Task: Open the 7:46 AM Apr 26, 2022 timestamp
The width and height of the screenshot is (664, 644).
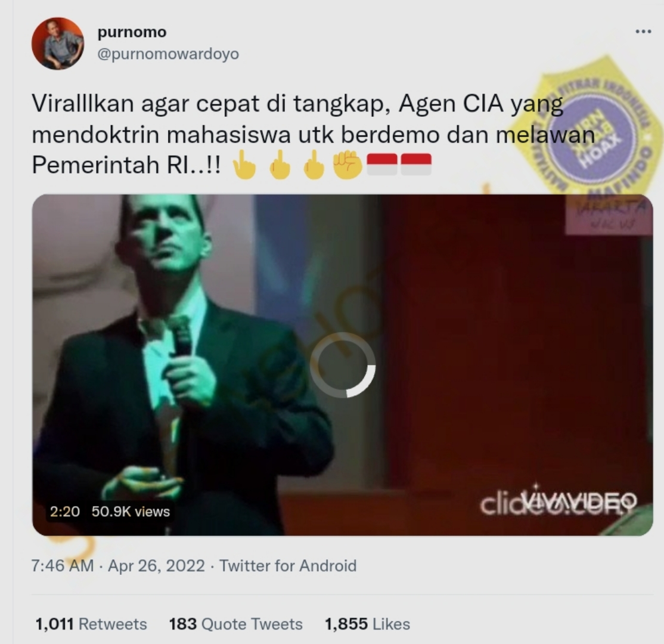Action: [118, 566]
